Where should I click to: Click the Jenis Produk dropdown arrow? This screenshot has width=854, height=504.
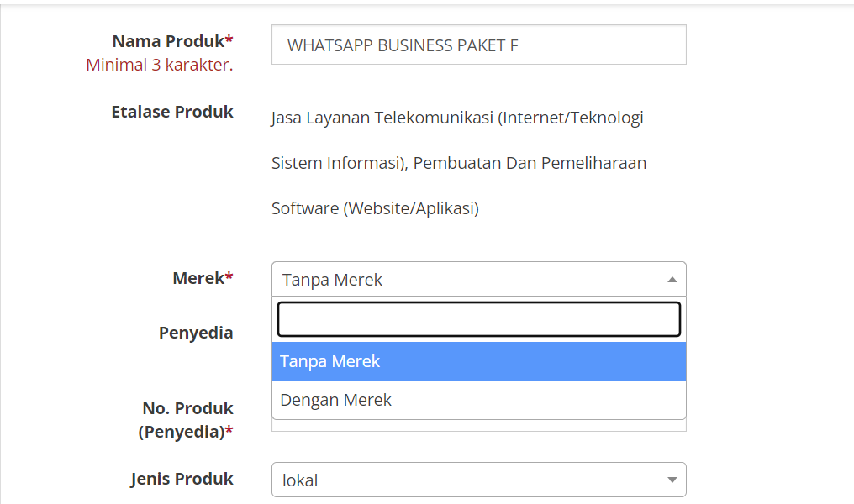pyautogui.click(x=672, y=480)
